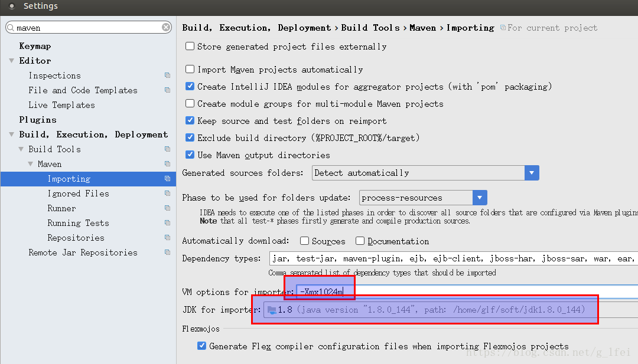Viewport: 638px width, 364px height.
Task: Click project-level icon beside Maven
Action: 167,164
